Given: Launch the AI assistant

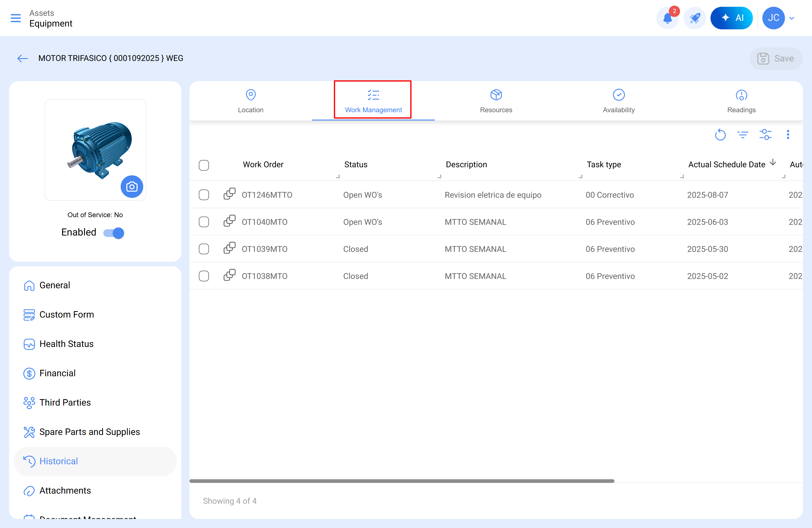Looking at the screenshot, I should click(731, 18).
